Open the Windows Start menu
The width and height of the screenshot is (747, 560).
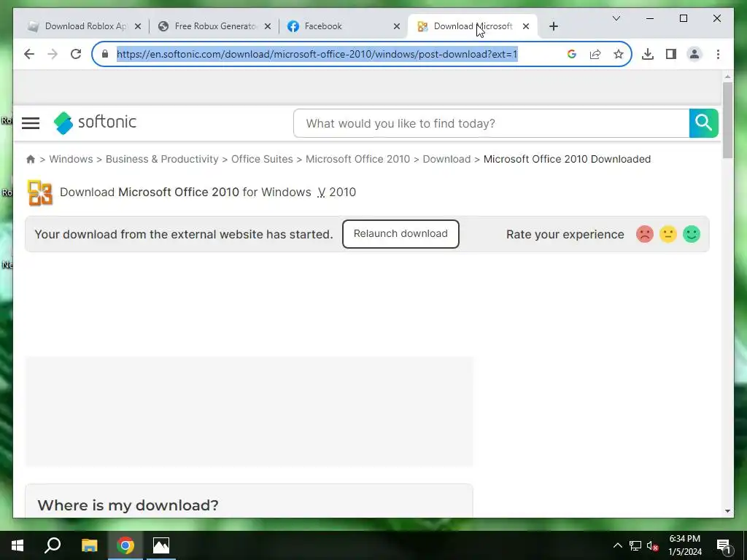(x=18, y=545)
